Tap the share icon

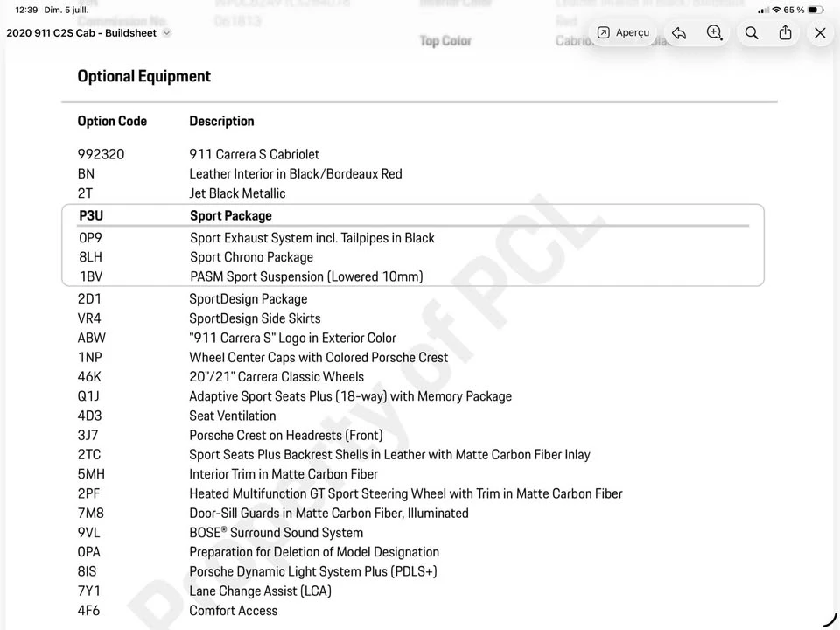[786, 32]
